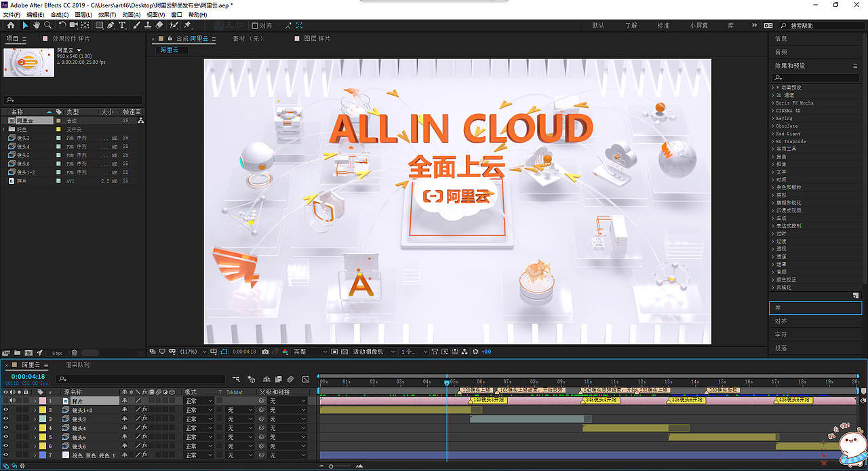Hide the 镜头6 layer

5,446
